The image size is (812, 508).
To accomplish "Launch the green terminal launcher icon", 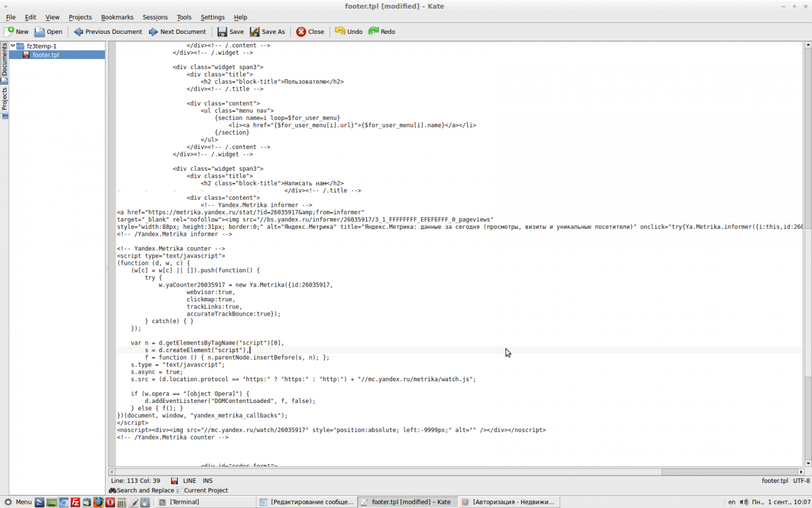I will pos(51,502).
